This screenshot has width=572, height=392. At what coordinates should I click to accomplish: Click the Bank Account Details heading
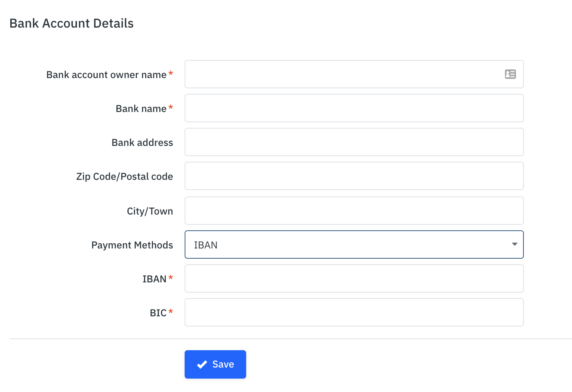[x=71, y=23]
